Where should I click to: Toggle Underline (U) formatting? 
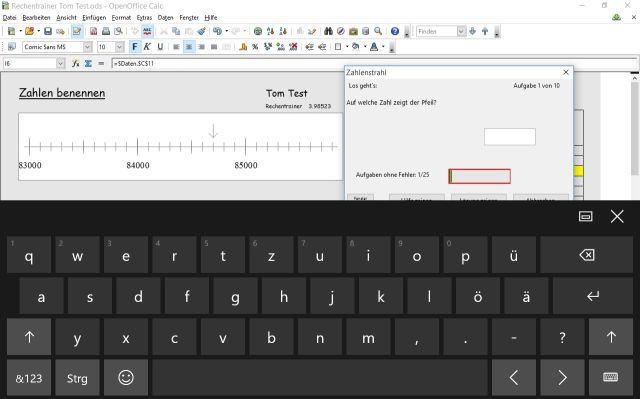(160, 47)
